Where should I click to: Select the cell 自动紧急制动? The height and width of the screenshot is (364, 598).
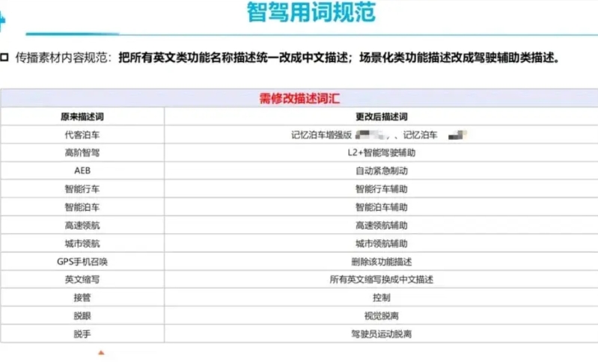tap(382, 170)
